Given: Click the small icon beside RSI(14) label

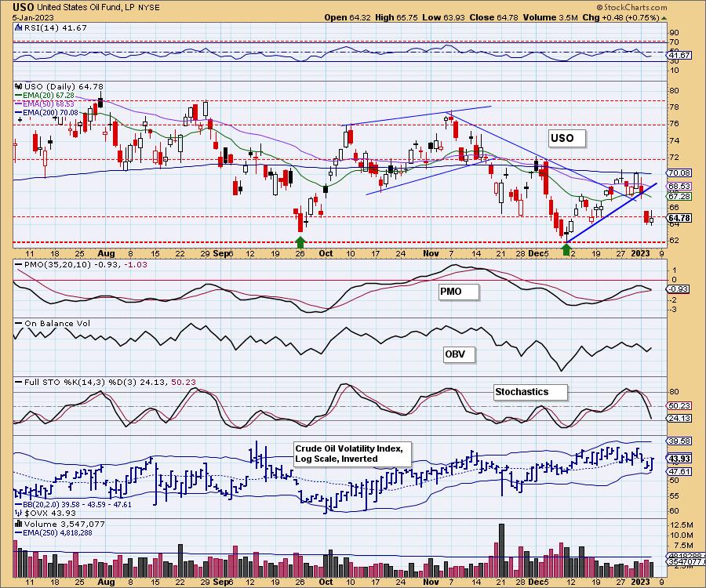Looking at the screenshot, I should 19,27.
